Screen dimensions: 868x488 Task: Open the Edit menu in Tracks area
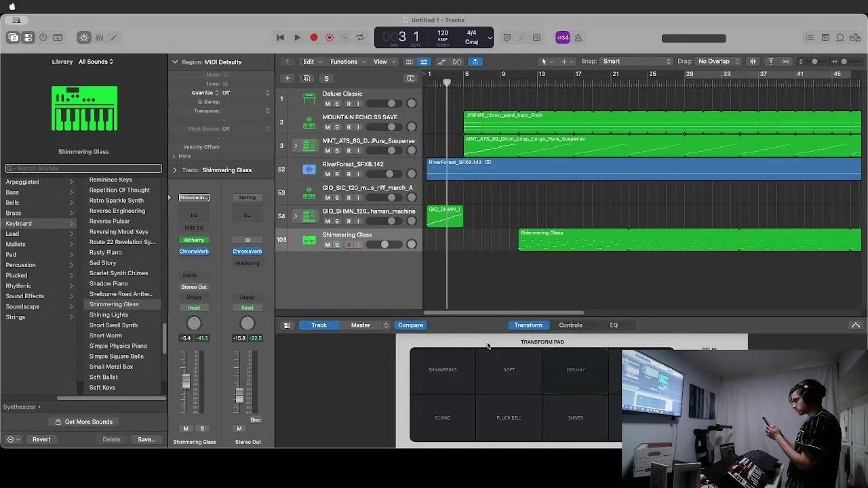[312, 62]
